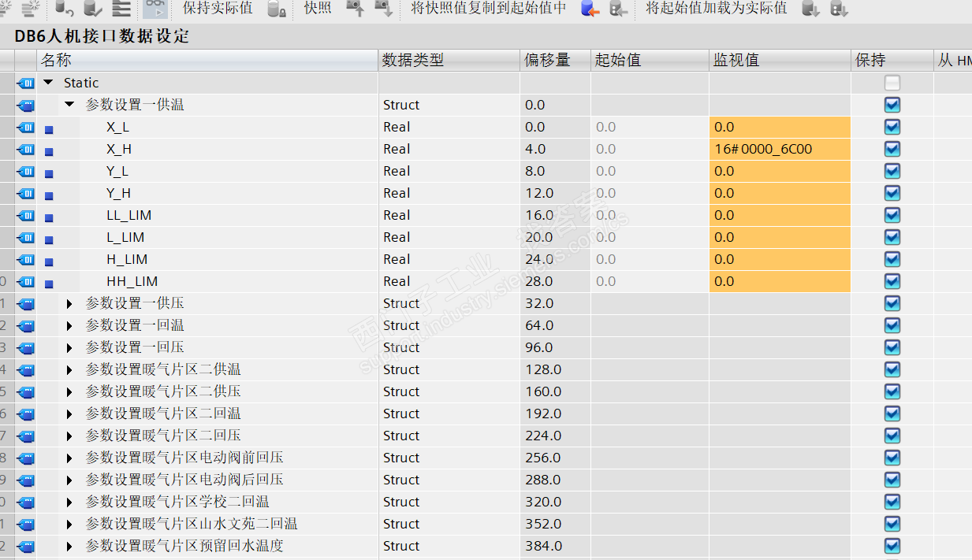Expand the 参数设置暖气片区二供压 struct
This screenshot has width=972, height=560.
tap(69, 391)
